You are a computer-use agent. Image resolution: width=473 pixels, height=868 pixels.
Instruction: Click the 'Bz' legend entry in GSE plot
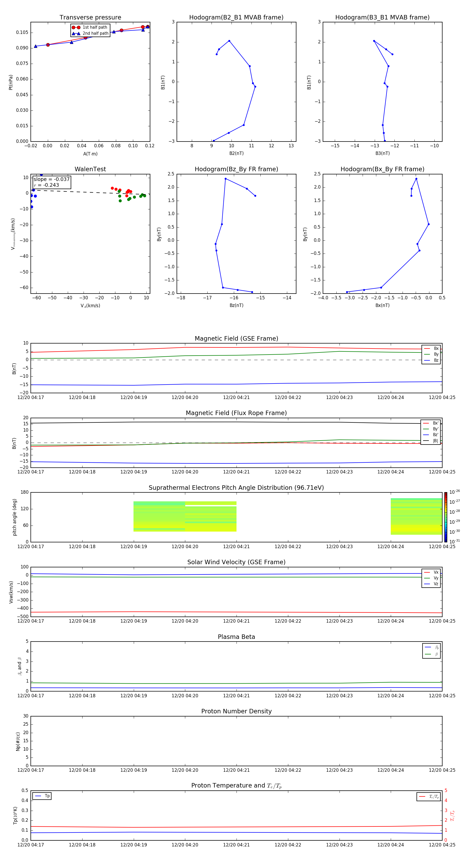[431, 360]
